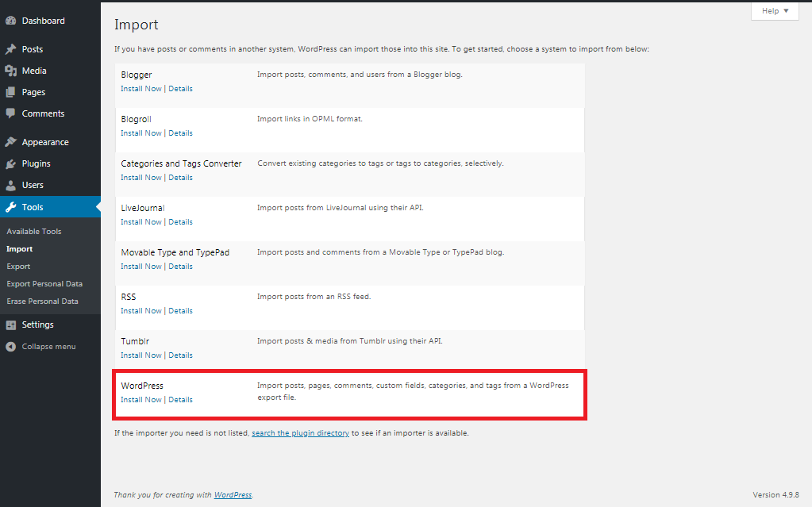
Task: Open the Media menu label
Action: (34, 71)
